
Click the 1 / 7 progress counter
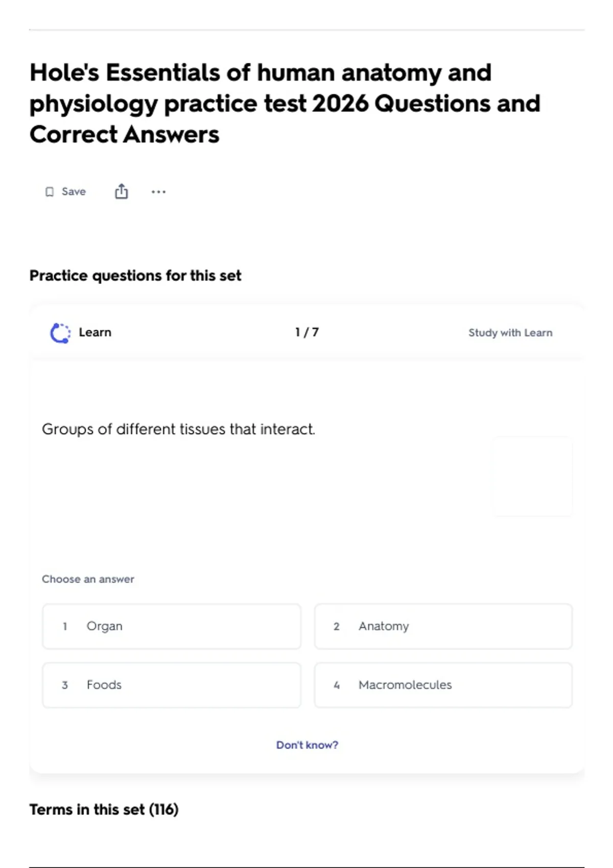coord(307,332)
